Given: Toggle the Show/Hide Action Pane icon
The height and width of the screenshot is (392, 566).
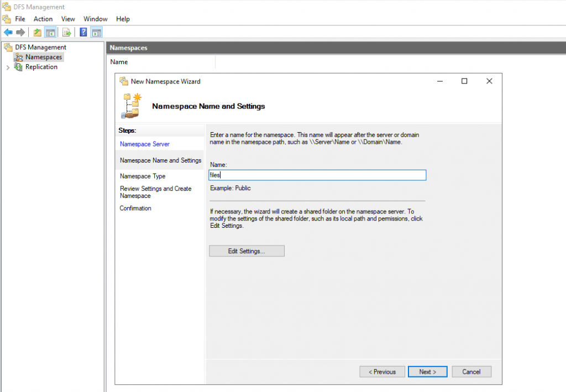Looking at the screenshot, I should click(96, 33).
